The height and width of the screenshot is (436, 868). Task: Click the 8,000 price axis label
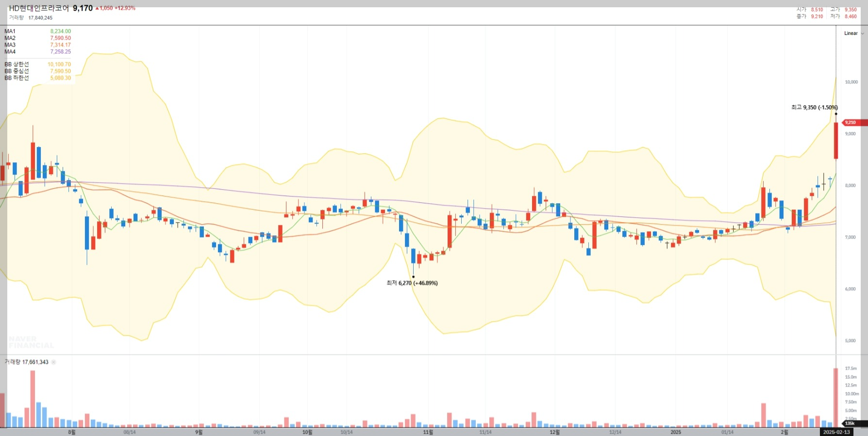click(851, 186)
